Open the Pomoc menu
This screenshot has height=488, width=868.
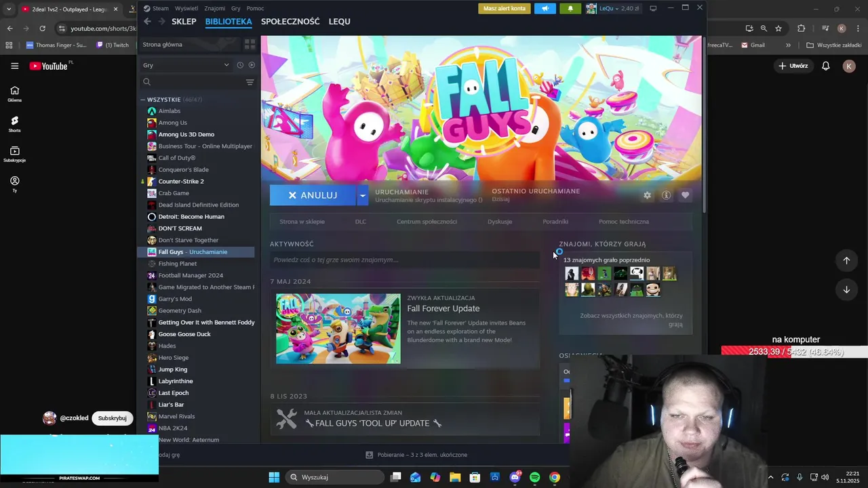click(256, 8)
